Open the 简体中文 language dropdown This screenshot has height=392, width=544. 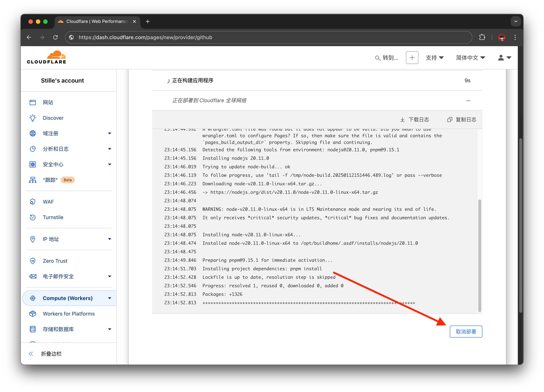pos(470,58)
